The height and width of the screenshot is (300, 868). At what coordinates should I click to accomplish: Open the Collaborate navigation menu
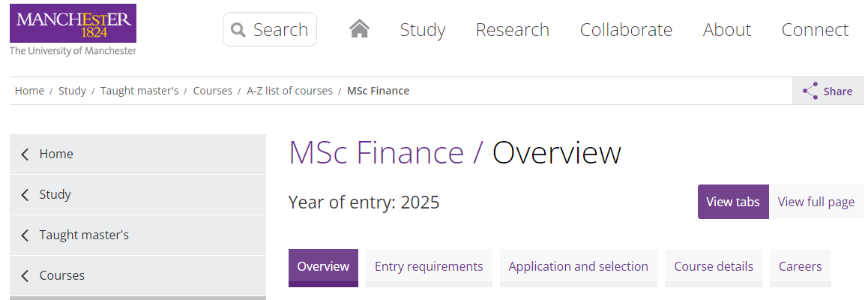pyautogui.click(x=626, y=29)
